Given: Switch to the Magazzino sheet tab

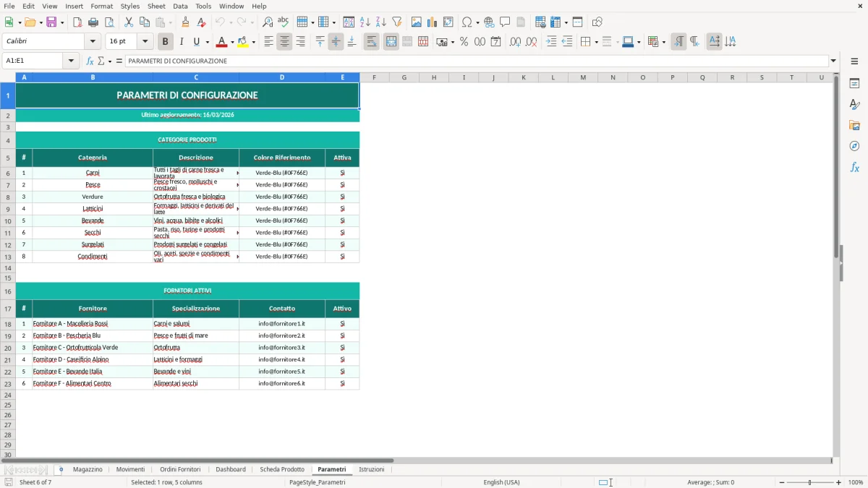Looking at the screenshot, I should coord(88,469).
